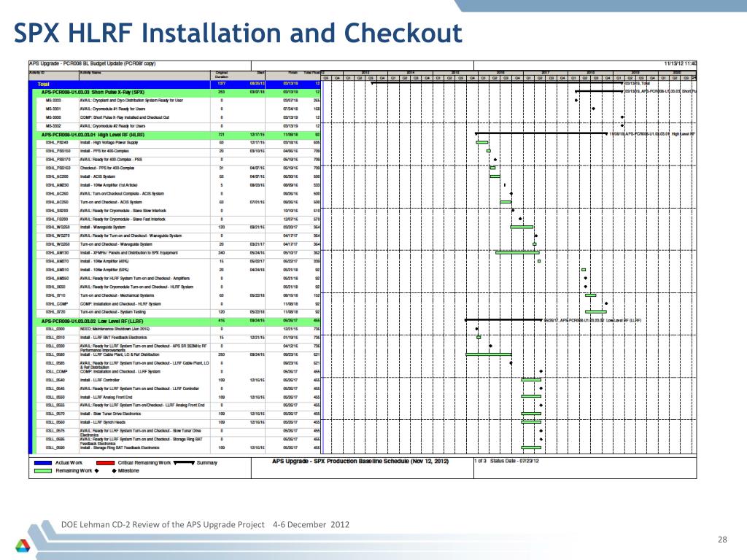The height and width of the screenshot is (560, 747).
Task: Click activity 'Install - Waveguide System'
Action: pos(102,227)
